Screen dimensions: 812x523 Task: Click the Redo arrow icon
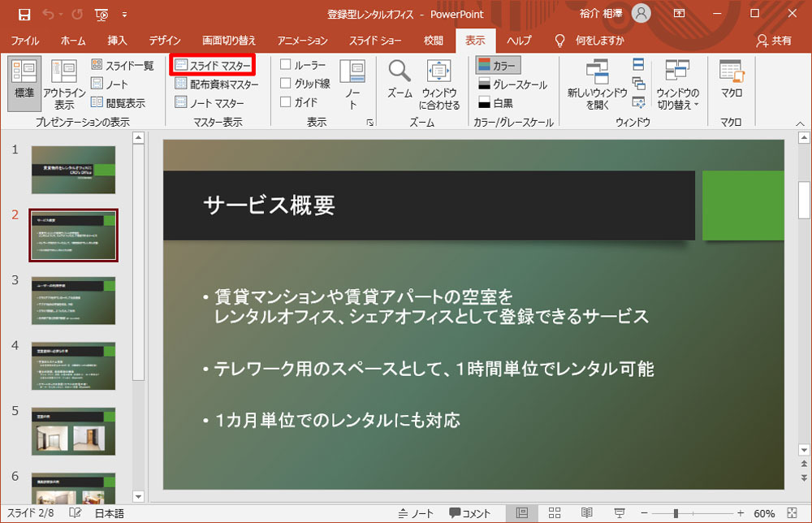coord(77,15)
